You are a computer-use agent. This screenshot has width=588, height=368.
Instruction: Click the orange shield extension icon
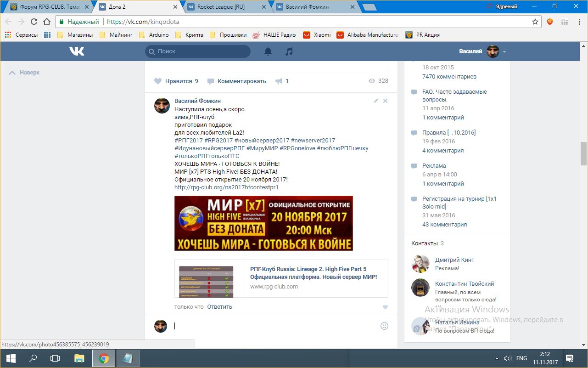tap(550, 22)
